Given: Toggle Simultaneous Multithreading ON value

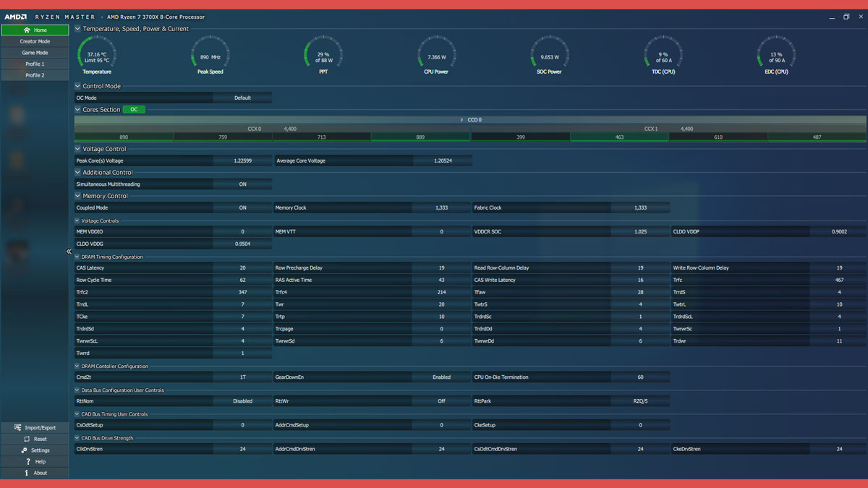Looking at the screenshot, I should pos(243,184).
